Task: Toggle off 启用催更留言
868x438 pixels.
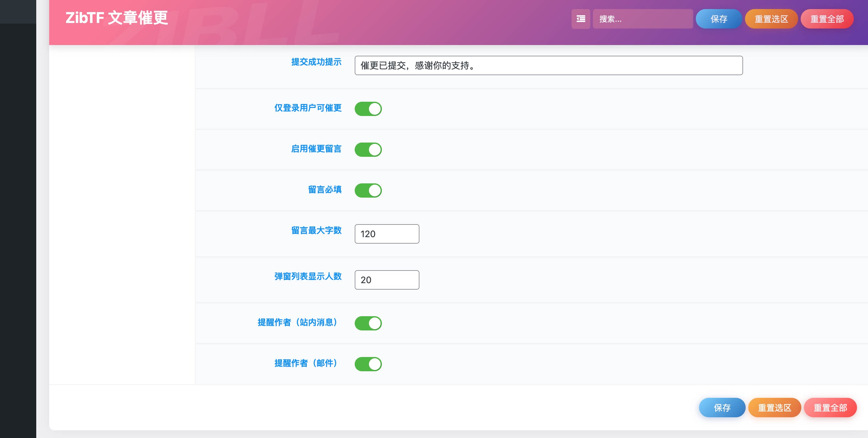Action: click(x=368, y=149)
